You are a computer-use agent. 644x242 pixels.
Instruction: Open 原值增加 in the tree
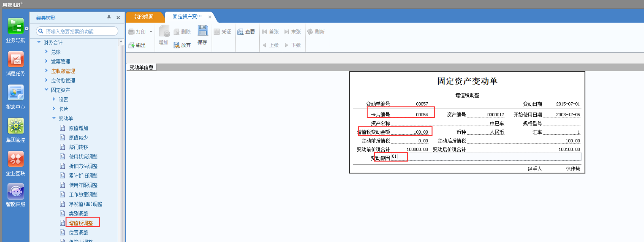click(x=79, y=128)
